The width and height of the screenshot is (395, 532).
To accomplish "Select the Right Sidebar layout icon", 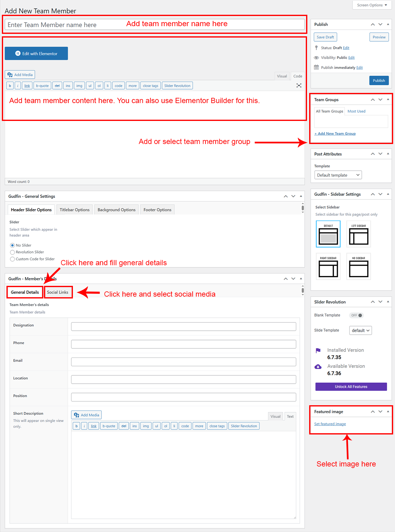I will tap(328, 266).
